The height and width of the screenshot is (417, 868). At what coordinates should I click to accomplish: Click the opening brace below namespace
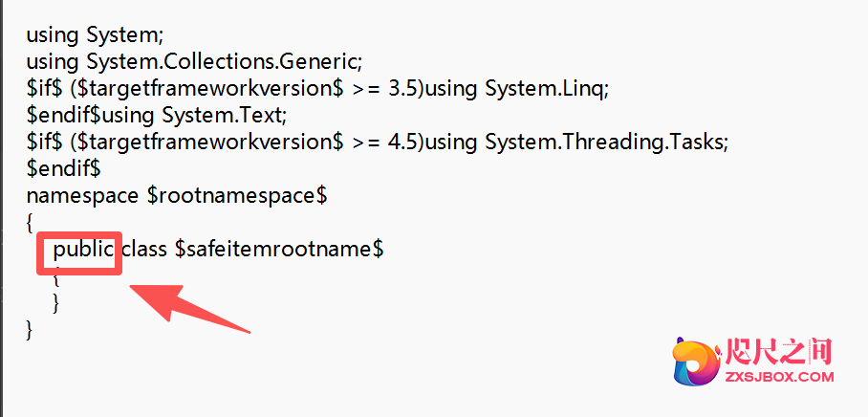click(30, 223)
